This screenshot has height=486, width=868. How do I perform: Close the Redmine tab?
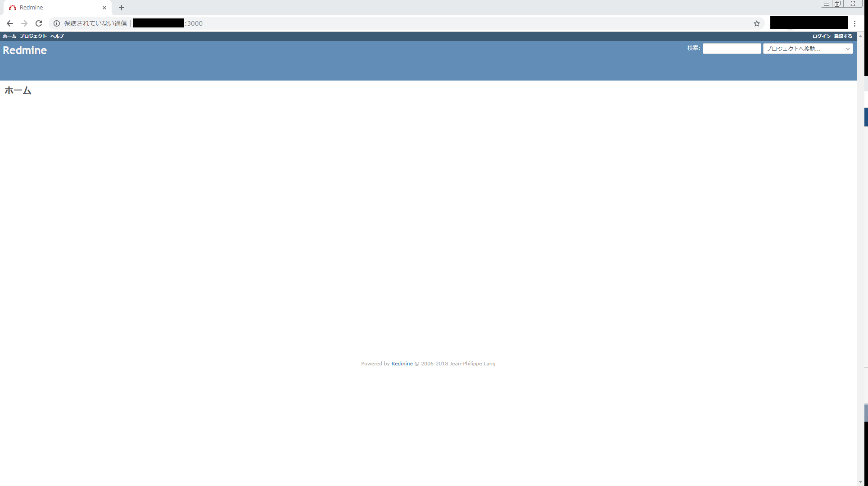[x=104, y=8]
